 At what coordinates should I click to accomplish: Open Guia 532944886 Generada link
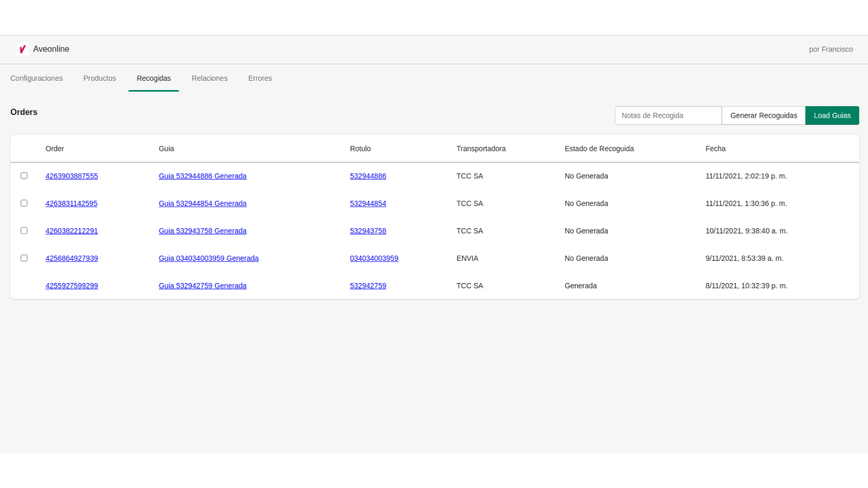tap(202, 176)
